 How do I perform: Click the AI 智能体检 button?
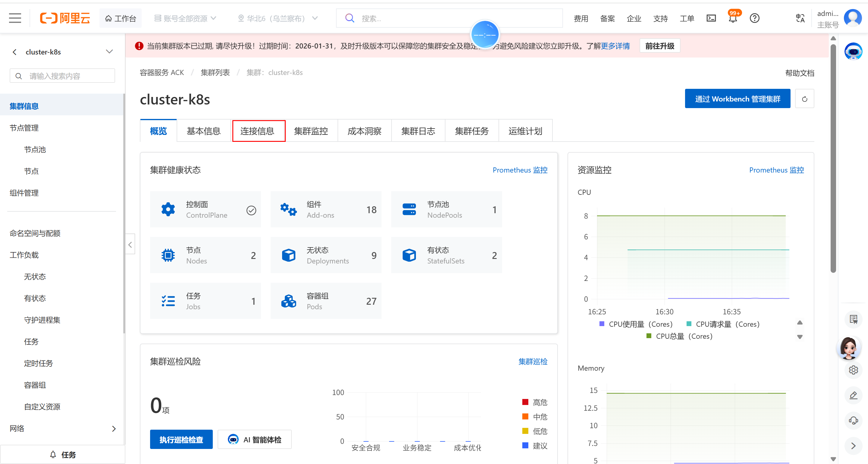coord(255,439)
